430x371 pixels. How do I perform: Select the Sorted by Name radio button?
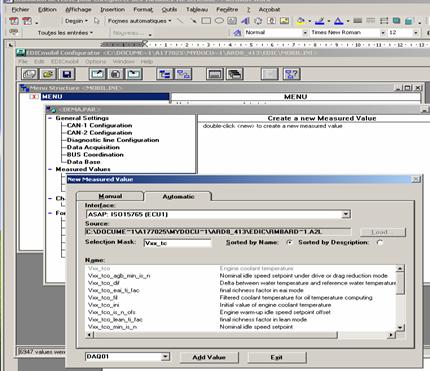pyautogui.click(x=290, y=243)
